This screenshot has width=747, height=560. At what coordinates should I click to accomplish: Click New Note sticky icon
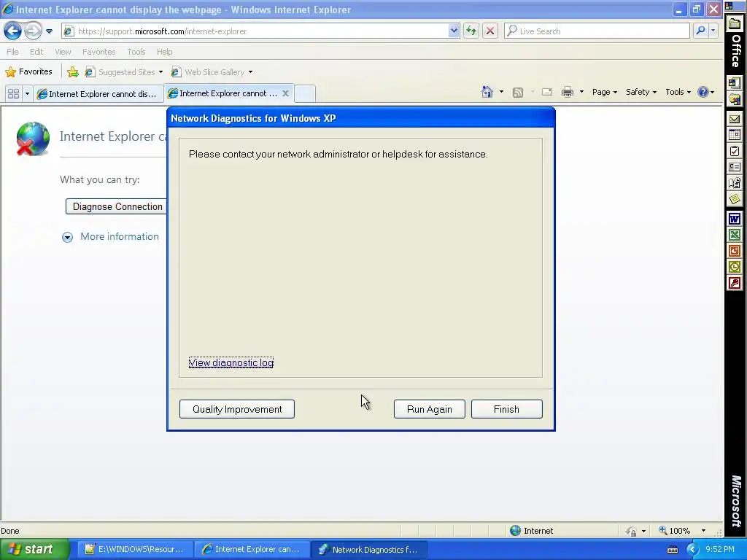735,199
